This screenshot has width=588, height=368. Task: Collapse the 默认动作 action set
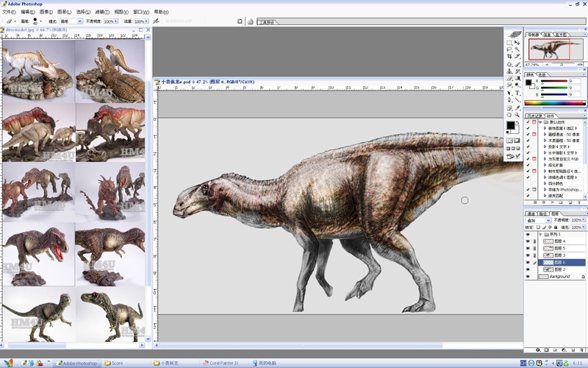tap(540, 122)
